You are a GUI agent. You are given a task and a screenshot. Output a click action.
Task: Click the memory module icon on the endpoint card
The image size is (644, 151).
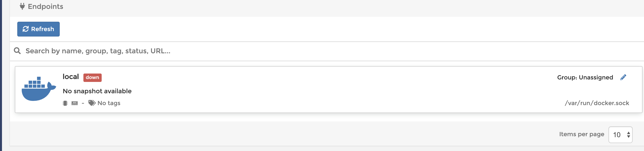click(74, 103)
